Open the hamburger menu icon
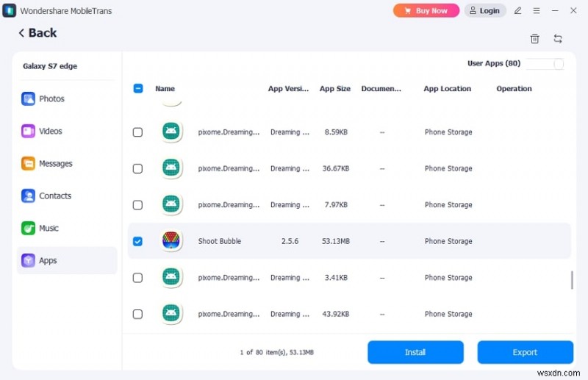588x380 pixels. pos(537,11)
